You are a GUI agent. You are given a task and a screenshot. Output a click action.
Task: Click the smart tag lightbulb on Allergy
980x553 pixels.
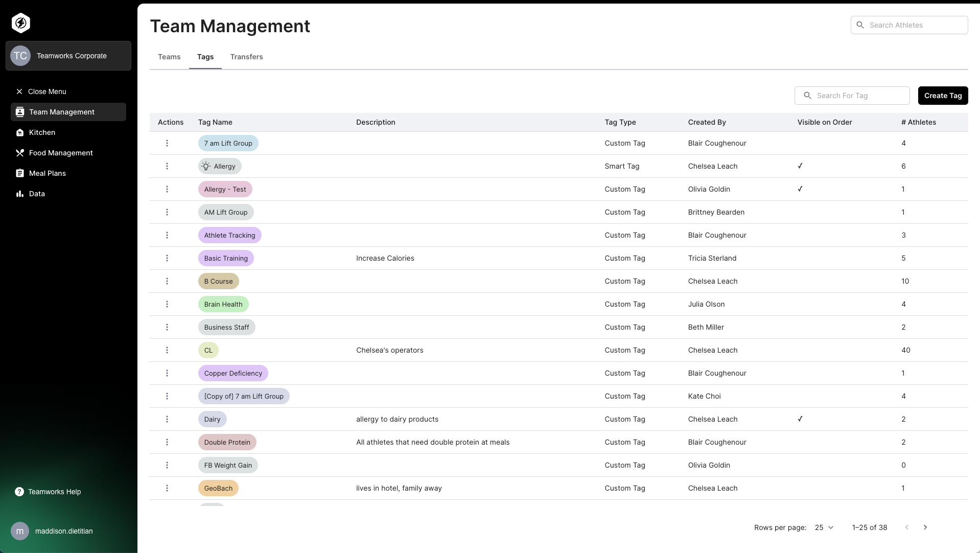(205, 166)
